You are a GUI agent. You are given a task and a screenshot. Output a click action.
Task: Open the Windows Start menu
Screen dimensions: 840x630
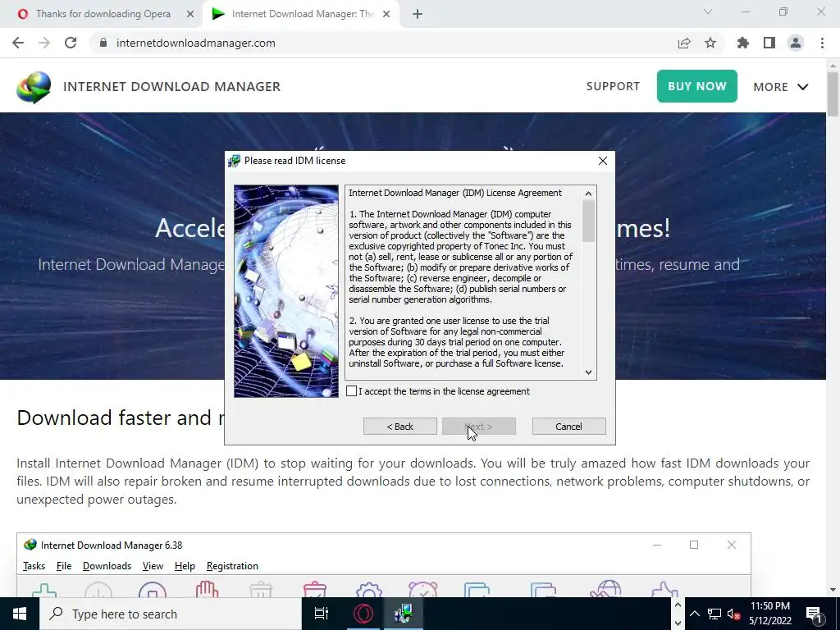pos(20,614)
